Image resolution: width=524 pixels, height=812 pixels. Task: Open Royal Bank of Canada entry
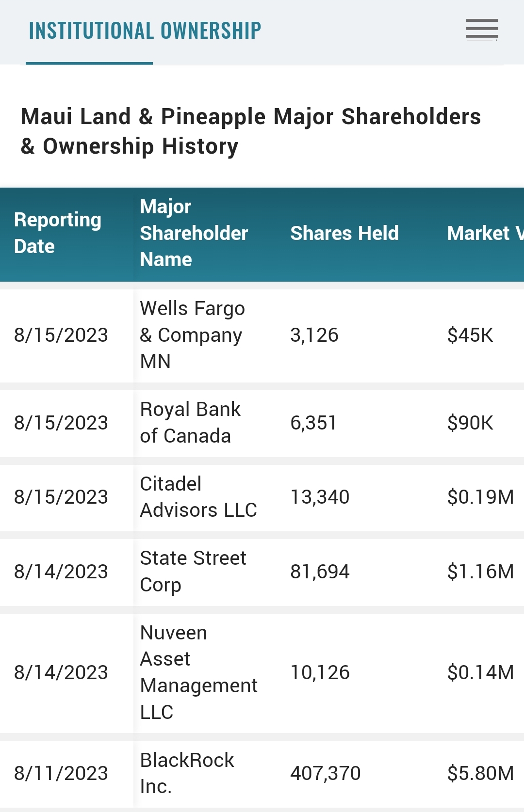tap(190, 423)
